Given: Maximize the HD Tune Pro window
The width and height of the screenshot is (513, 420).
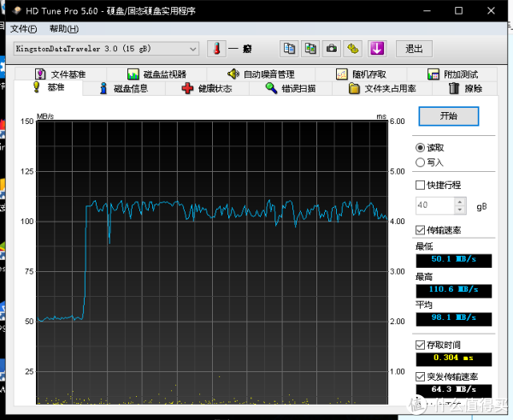Looking at the screenshot, I should (458, 11).
